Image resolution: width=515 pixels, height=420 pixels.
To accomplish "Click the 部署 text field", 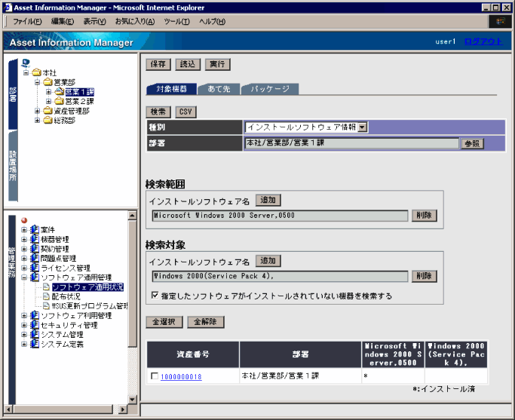I will (x=351, y=143).
